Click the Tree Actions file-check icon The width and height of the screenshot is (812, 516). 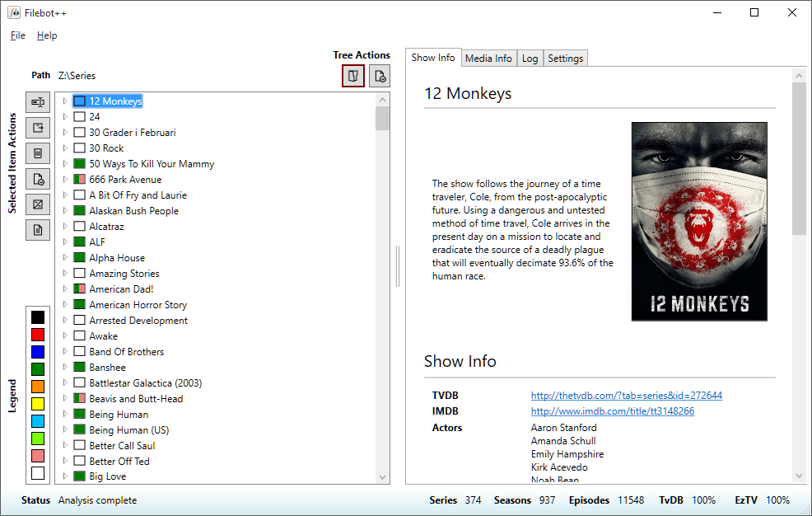pos(380,76)
